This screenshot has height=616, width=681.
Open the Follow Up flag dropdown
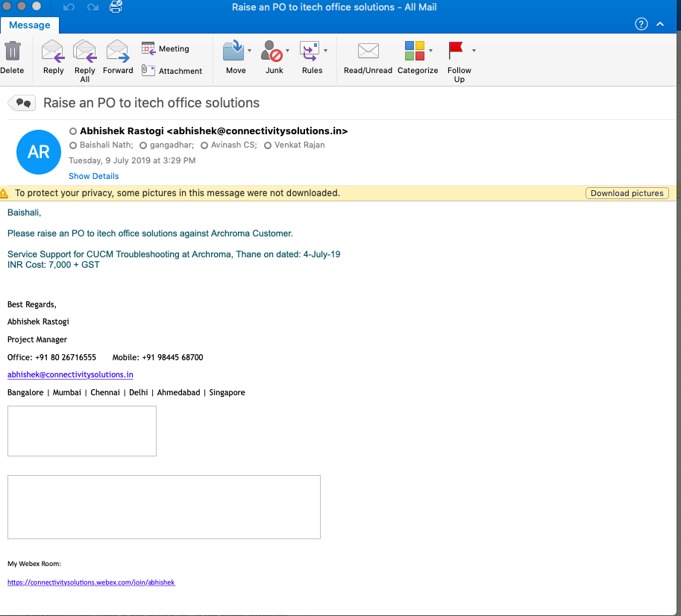click(x=474, y=51)
